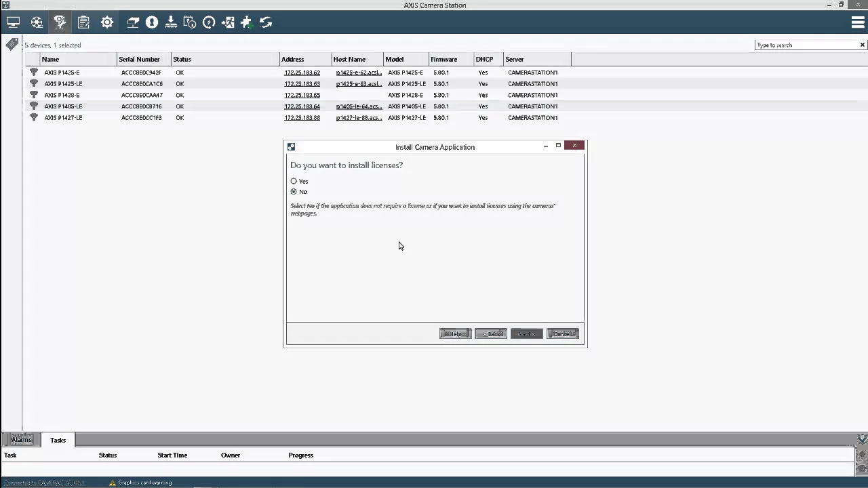
Task: Open the Logs clipboard workspace icon
Action: pos(83,22)
